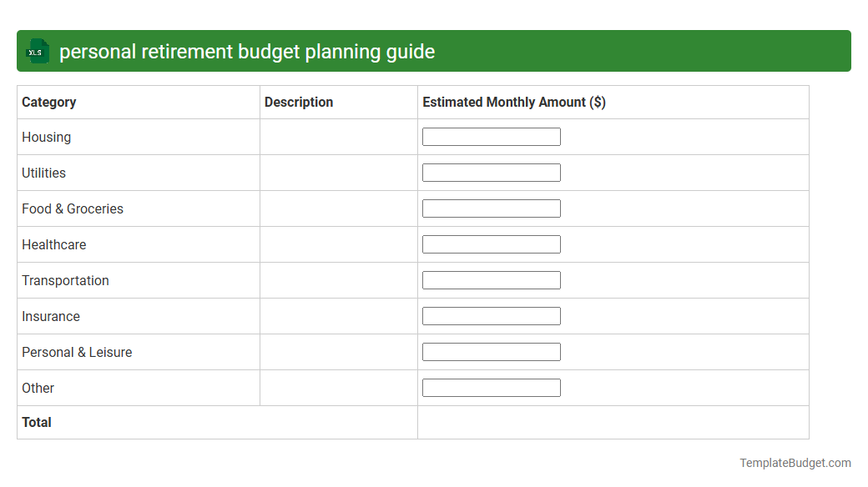Select the Transportation amount input
The image size is (868, 487).
[x=491, y=279]
